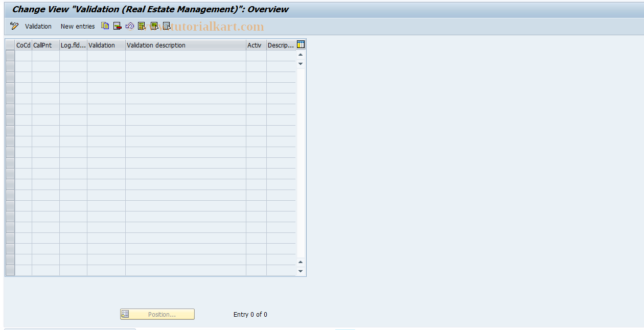This screenshot has height=330, width=644.
Task: Click select-all corner cell of table
Action: pyautogui.click(x=10, y=45)
